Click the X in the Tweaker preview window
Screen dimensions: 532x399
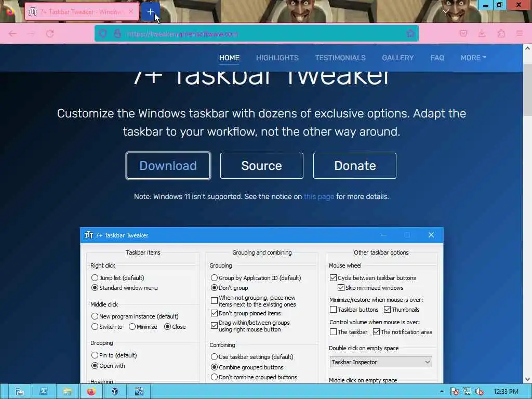click(431, 235)
